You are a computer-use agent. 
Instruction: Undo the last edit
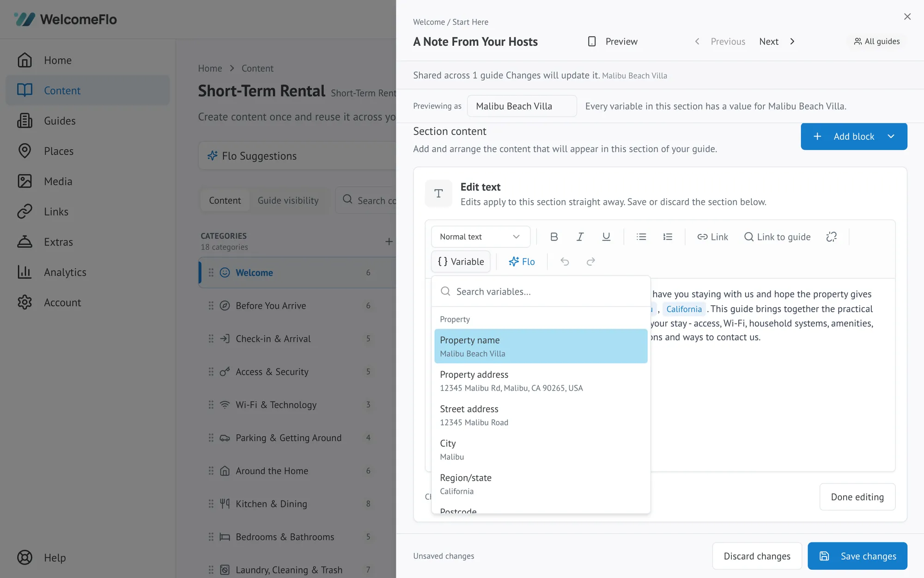(x=565, y=262)
